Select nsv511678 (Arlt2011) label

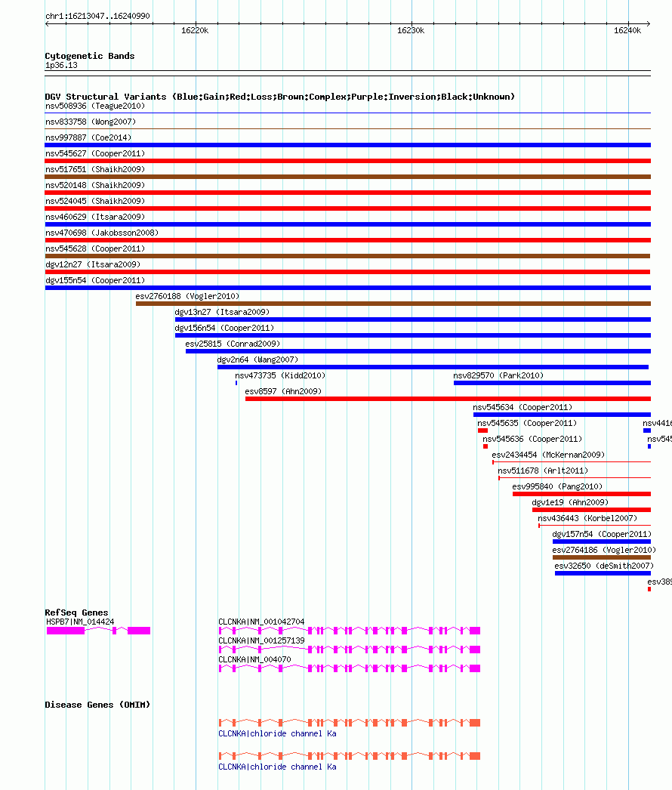543,471
